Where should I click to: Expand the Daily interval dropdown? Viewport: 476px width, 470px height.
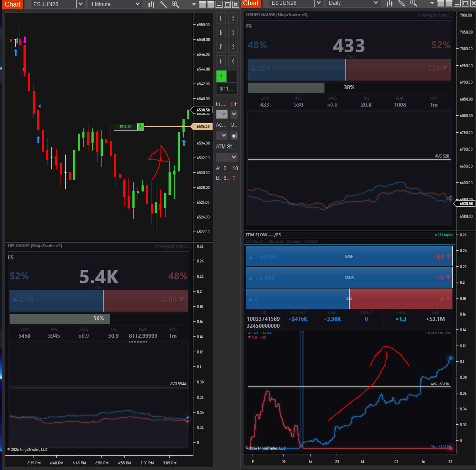[376, 3]
